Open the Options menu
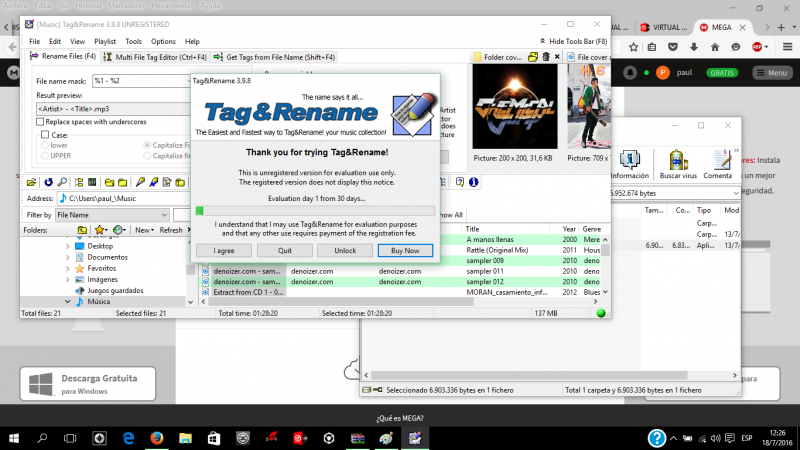This screenshot has width=800, height=450. (163, 41)
